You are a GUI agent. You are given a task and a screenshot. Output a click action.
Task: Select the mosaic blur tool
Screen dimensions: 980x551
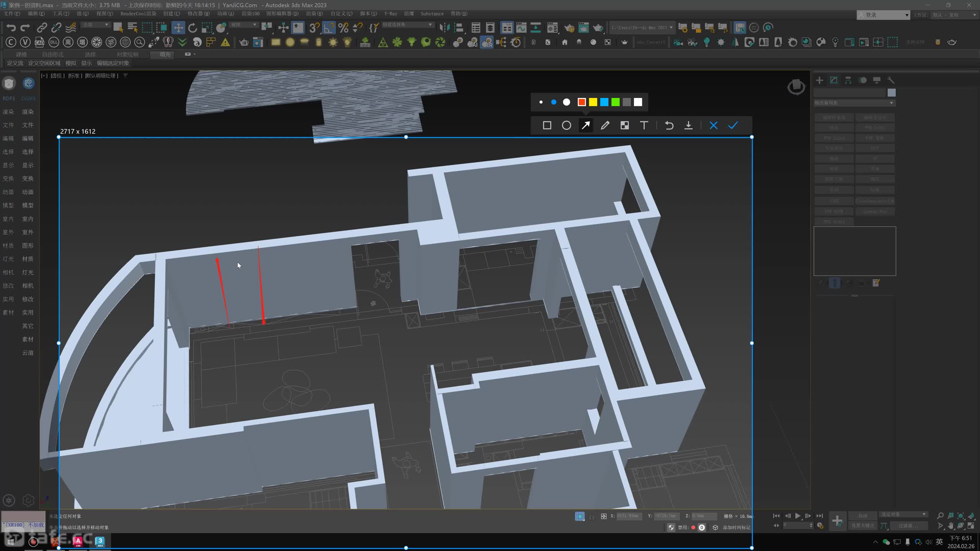[x=625, y=126]
